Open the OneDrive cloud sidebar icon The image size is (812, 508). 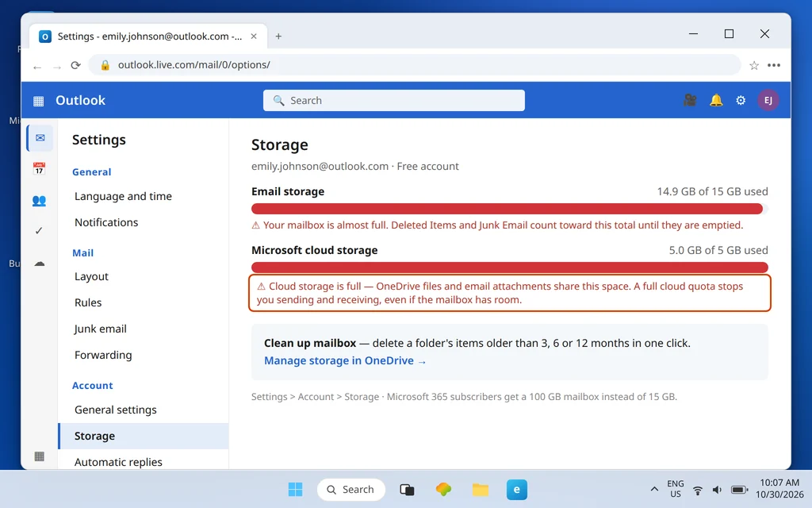coord(40,264)
